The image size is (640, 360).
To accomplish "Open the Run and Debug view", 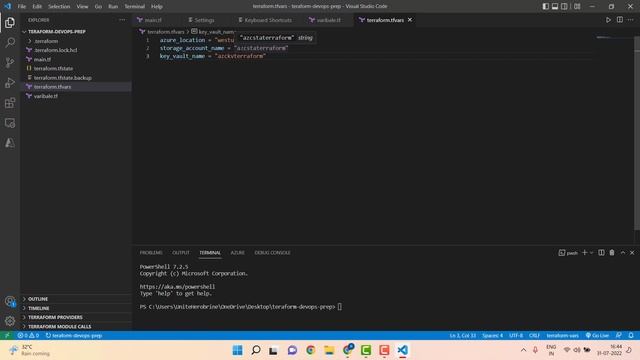I will pos(10,82).
